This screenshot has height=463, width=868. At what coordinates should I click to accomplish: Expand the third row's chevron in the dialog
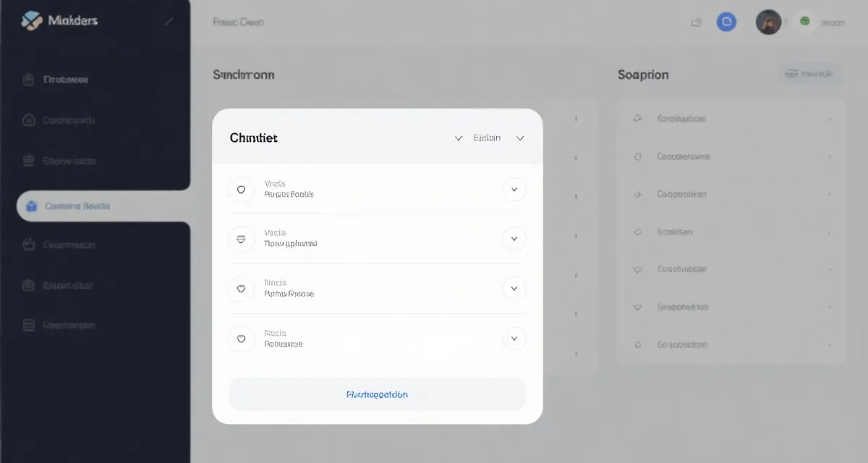click(x=514, y=289)
